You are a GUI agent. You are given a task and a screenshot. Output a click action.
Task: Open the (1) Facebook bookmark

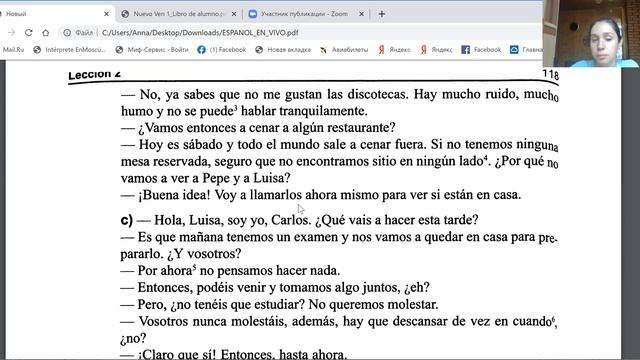[222, 49]
